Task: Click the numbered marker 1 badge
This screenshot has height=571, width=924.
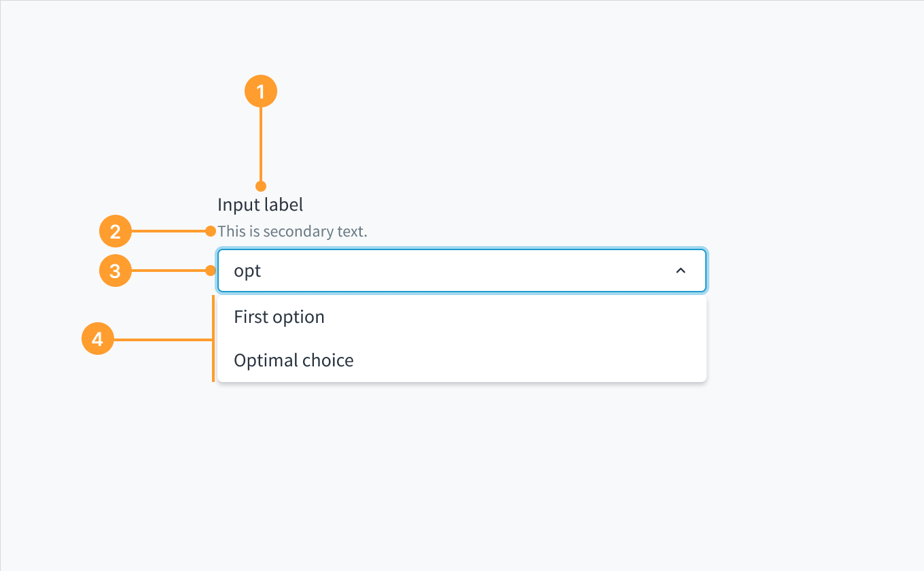Action: [x=261, y=90]
